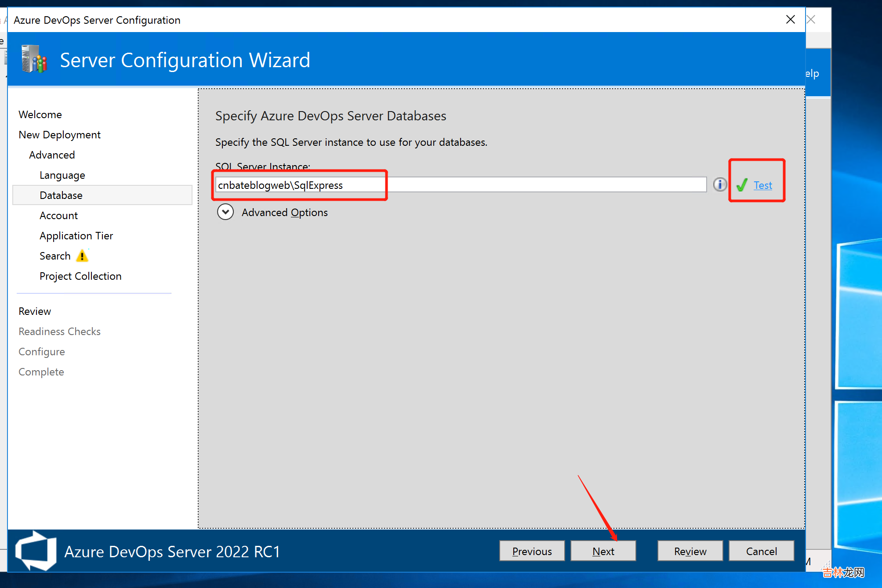Click the Azure DevOps logo in footer
This screenshot has height=588, width=882.
pyautogui.click(x=36, y=551)
